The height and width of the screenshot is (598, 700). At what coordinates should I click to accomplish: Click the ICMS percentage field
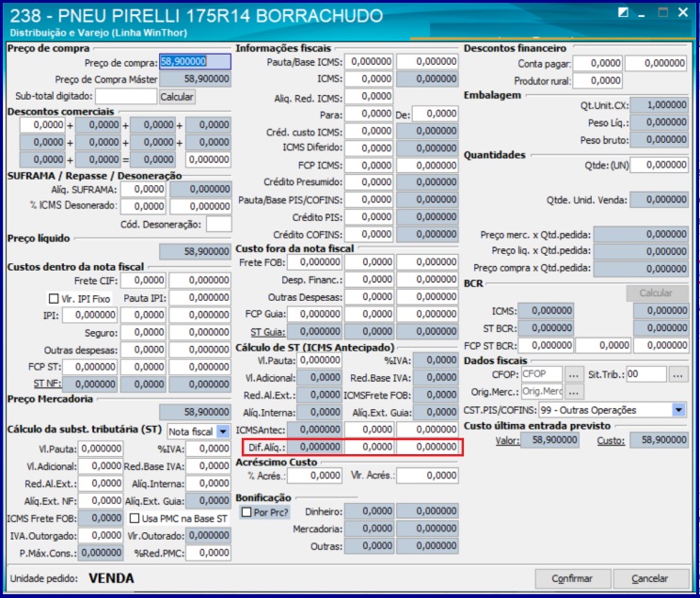(369, 79)
